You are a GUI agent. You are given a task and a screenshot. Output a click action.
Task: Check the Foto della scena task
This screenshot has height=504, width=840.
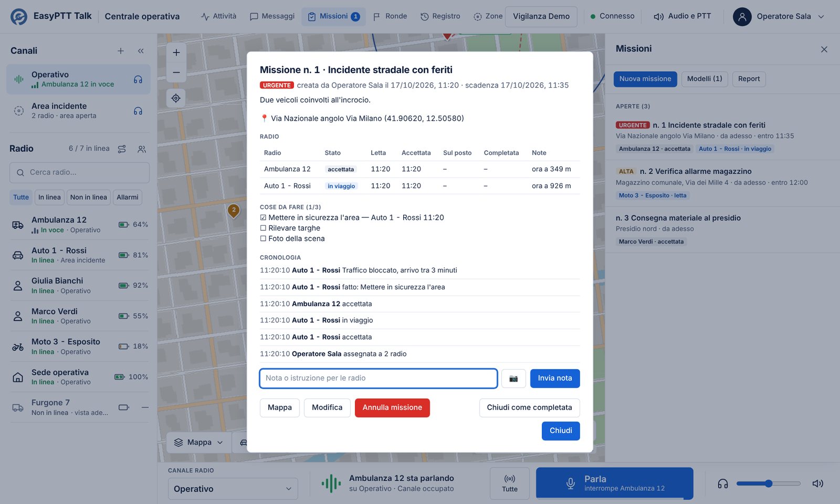pyautogui.click(x=263, y=239)
